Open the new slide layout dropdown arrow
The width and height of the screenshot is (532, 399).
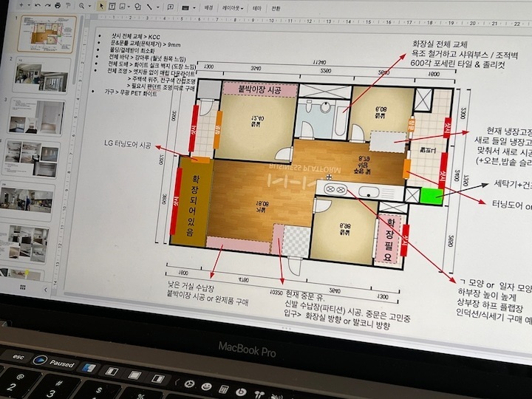click(29, 5)
